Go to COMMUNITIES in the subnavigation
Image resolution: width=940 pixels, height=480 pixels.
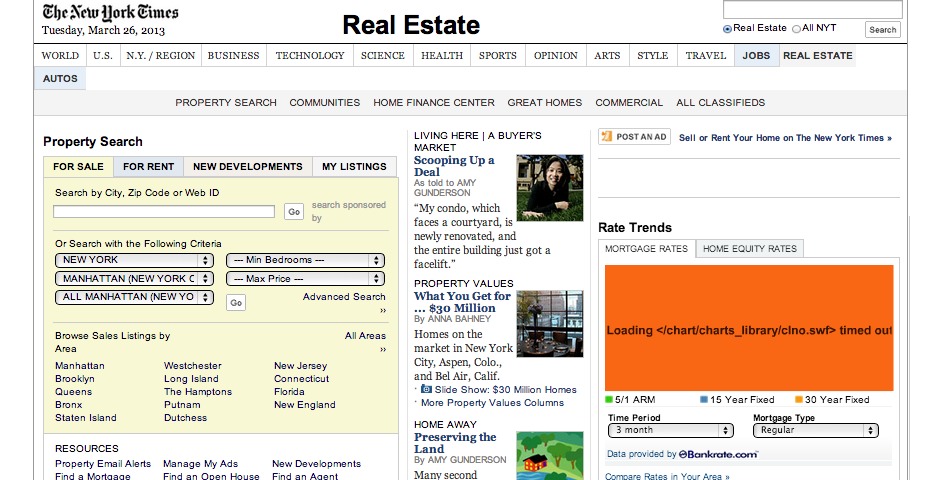[x=325, y=102]
